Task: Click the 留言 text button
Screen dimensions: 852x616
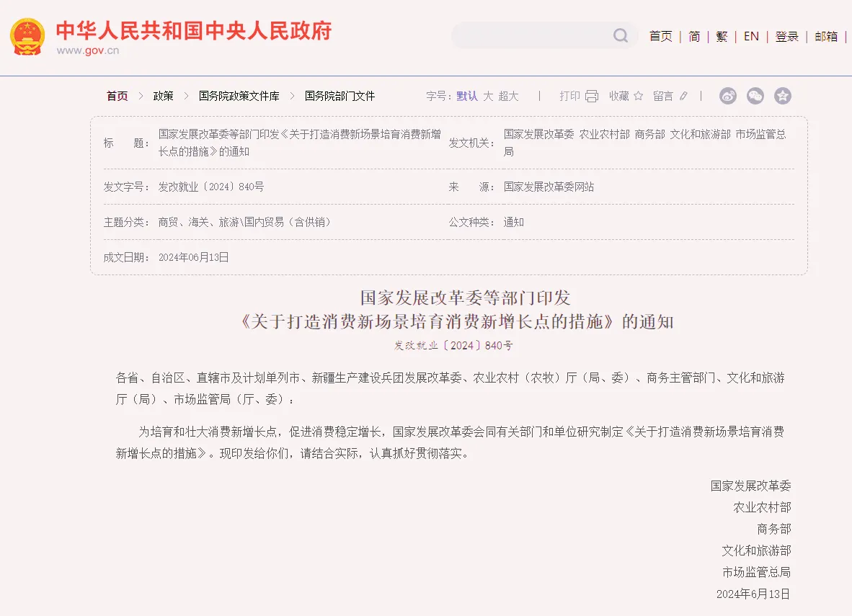Action: tap(663, 96)
